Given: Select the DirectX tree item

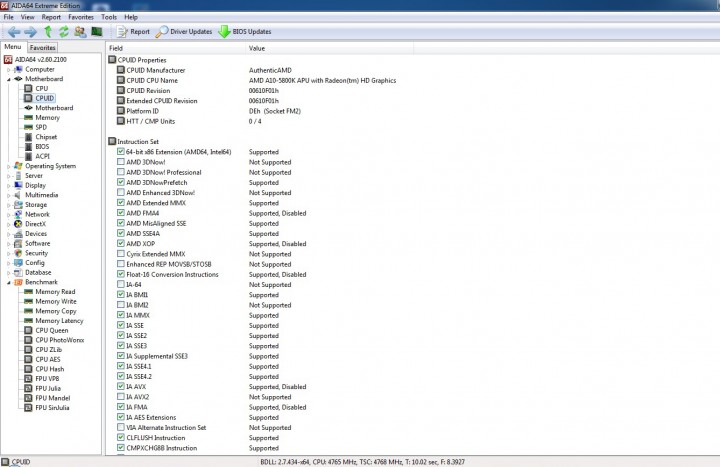Looking at the screenshot, I should (x=30, y=224).
